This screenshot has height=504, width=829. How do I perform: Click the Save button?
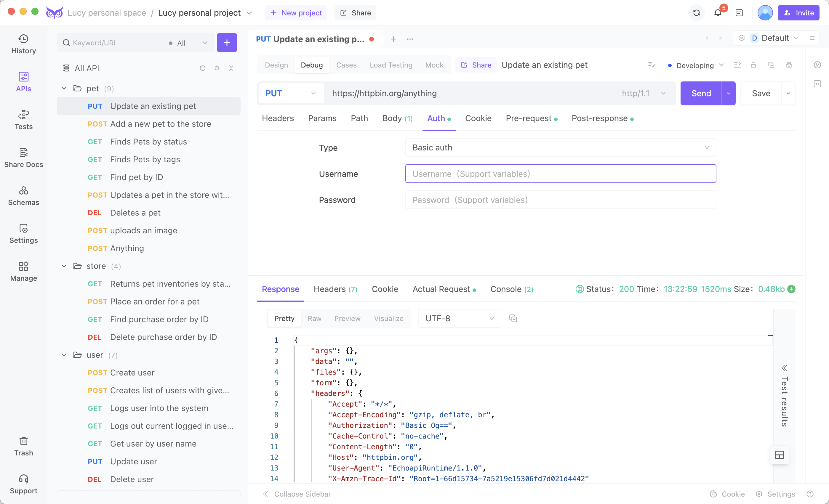[x=760, y=93]
